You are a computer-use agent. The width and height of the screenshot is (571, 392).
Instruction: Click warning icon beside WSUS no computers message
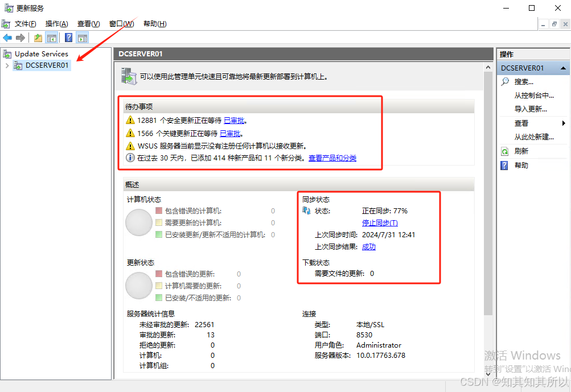coord(130,146)
